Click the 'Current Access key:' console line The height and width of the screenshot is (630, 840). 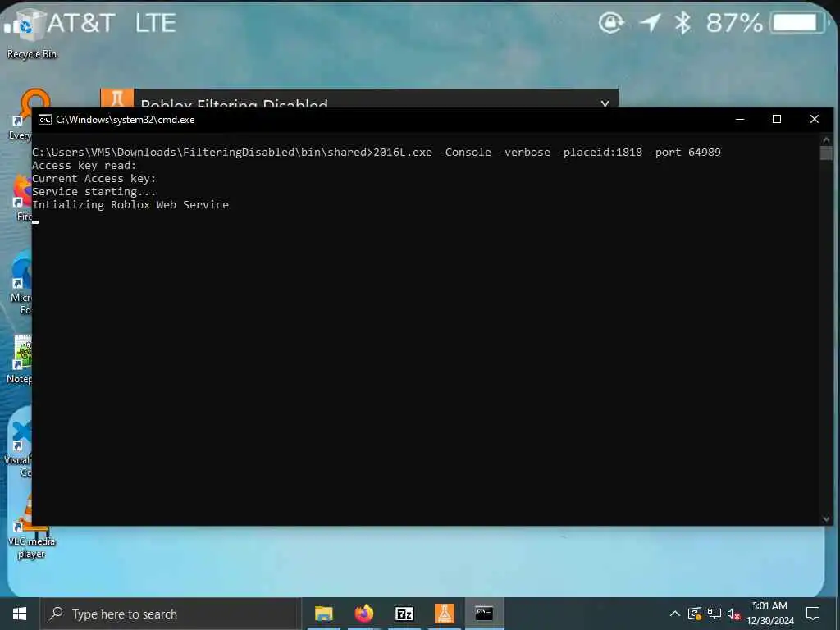[94, 178]
